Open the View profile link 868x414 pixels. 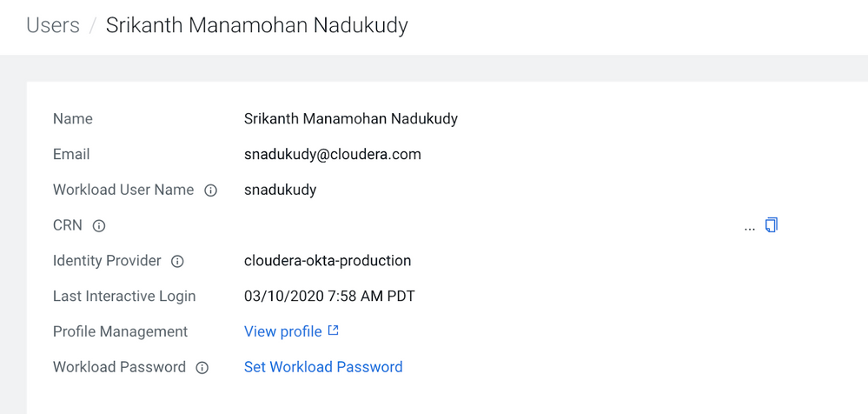click(283, 331)
